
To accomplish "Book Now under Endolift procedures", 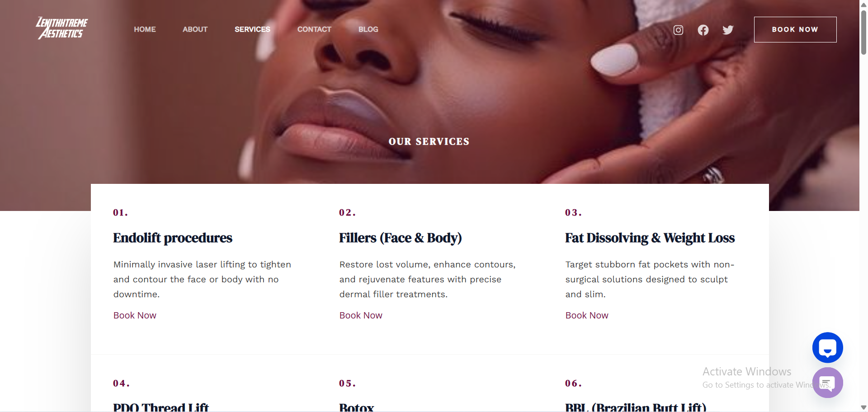I will coord(135,315).
